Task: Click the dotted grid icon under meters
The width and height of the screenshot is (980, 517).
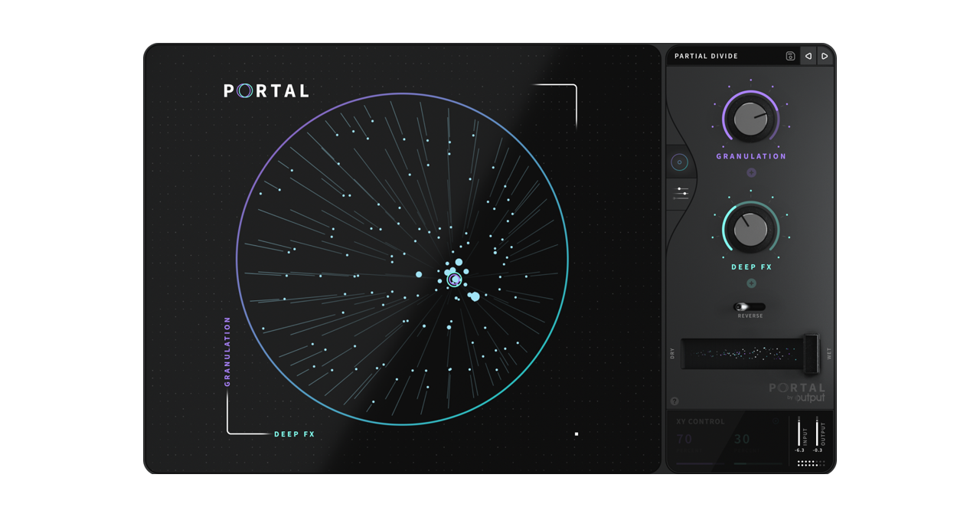Action: point(811,463)
